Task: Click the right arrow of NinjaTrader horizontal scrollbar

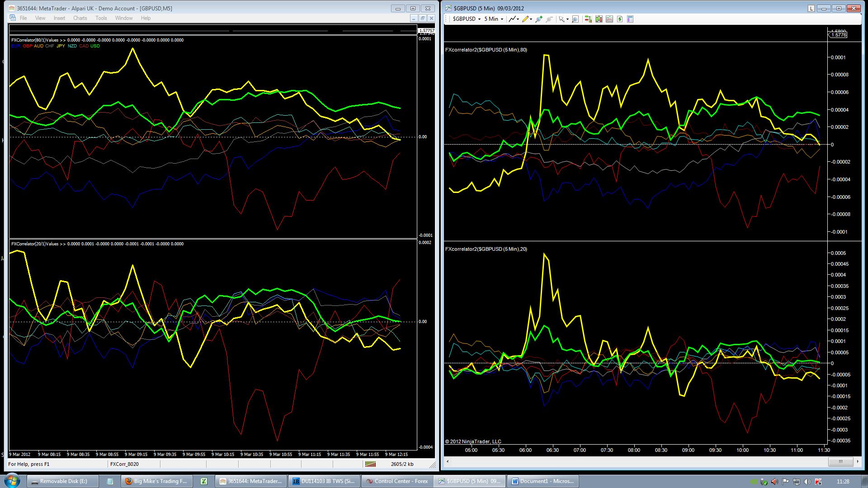Action: click(858, 462)
